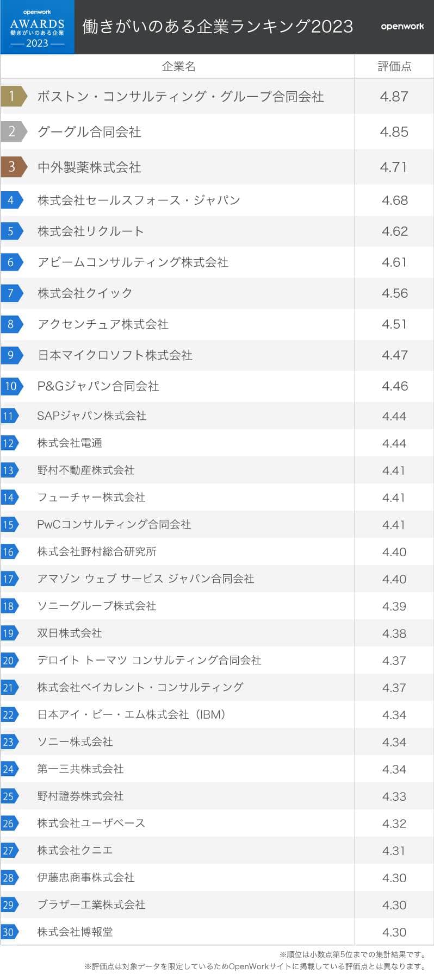Click the 評価点 column header
This screenshot has width=434, height=980.
pos(394,66)
